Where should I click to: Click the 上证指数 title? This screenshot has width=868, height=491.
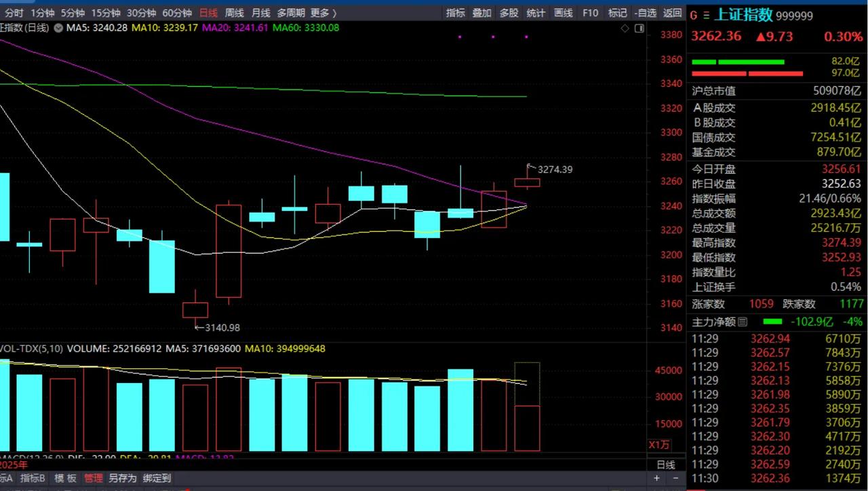[743, 15]
